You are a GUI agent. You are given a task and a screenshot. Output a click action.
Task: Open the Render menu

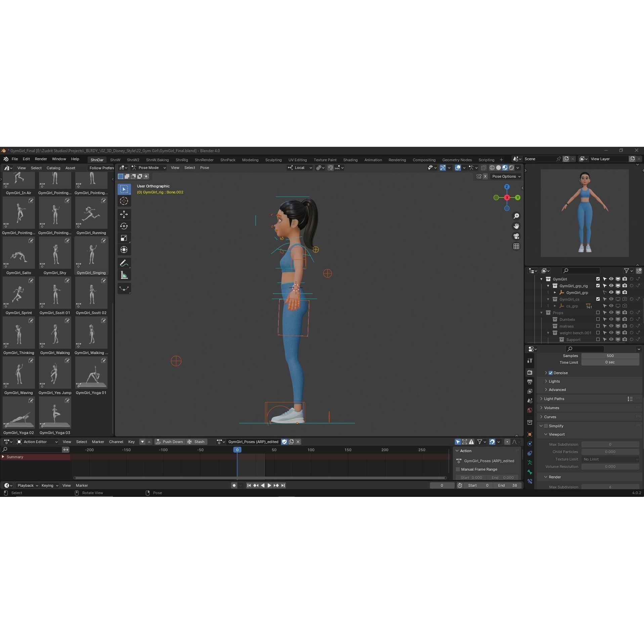coord(41,159)
